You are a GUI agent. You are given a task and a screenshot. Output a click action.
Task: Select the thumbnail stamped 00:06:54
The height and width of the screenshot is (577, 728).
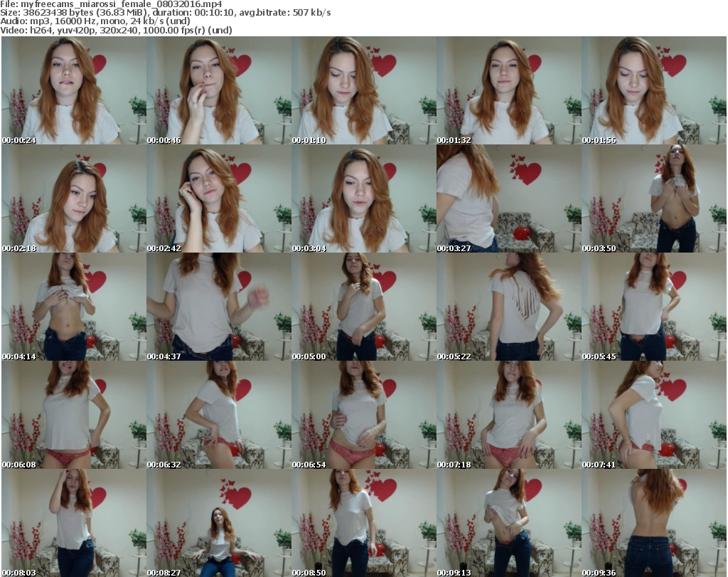point(364,415)
